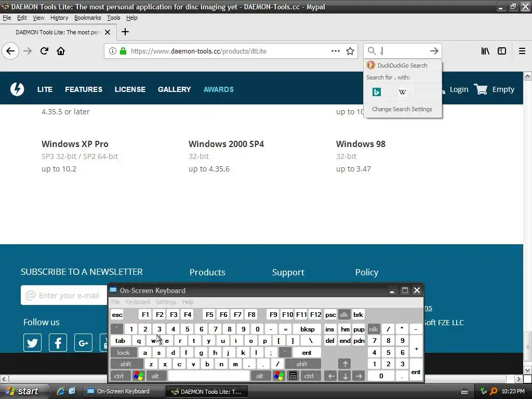Click Change Search Settings
Viewport: 532px width, 399px height.
402,109
